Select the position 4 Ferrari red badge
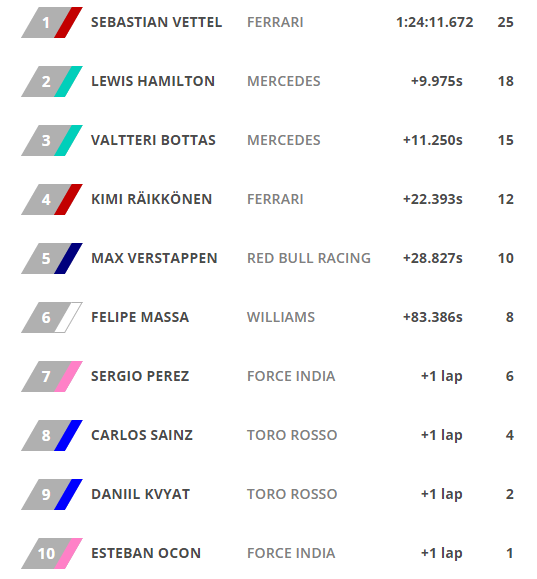 tap(52, 199)
